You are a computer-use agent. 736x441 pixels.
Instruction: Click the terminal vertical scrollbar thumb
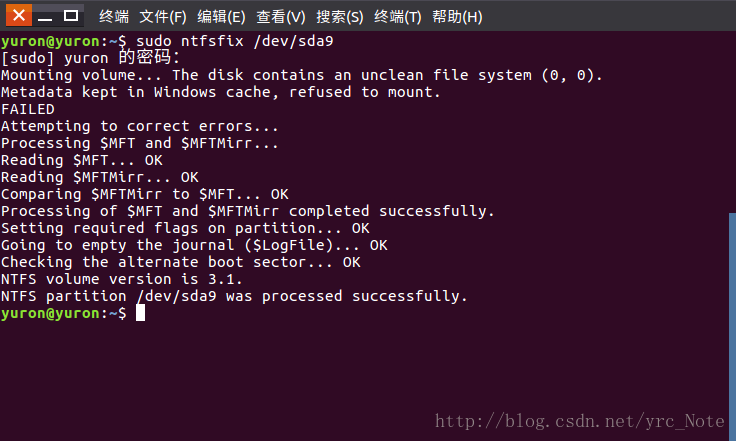pyautogui.click(x=732, y=327)
